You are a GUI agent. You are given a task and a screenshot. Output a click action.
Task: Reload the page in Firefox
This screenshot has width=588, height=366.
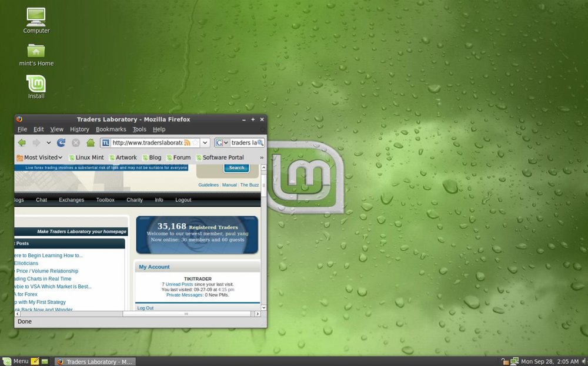[61, 143]
